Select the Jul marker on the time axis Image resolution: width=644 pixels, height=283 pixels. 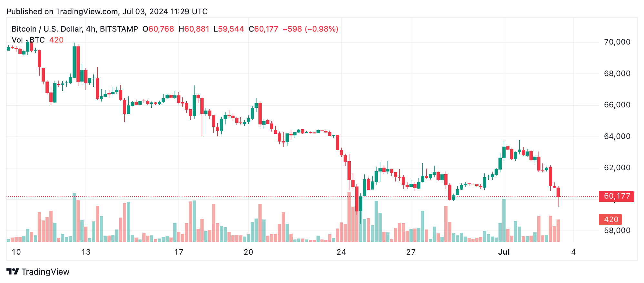point(504,252)
